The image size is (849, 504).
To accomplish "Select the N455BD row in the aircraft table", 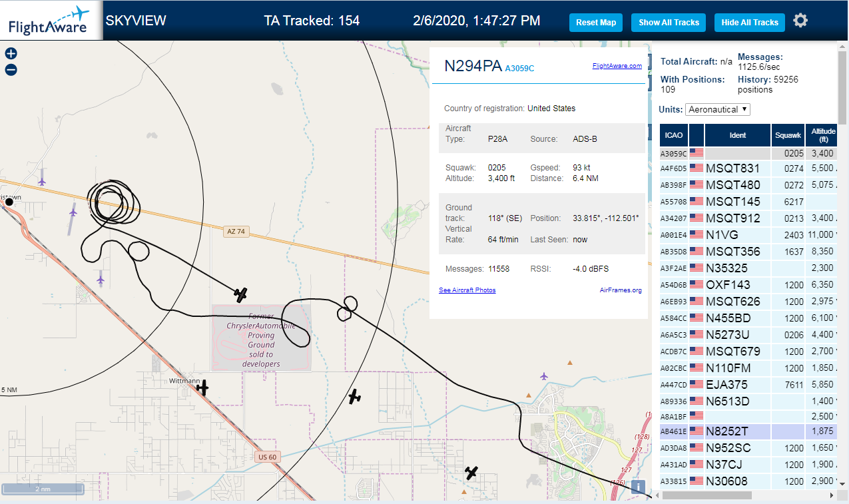I will coord(748,318).
